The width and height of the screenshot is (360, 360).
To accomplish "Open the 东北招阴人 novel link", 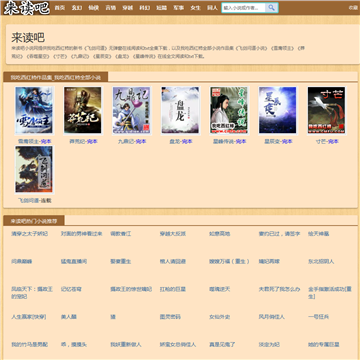I will pyautogui.click(x=321, y=261).
